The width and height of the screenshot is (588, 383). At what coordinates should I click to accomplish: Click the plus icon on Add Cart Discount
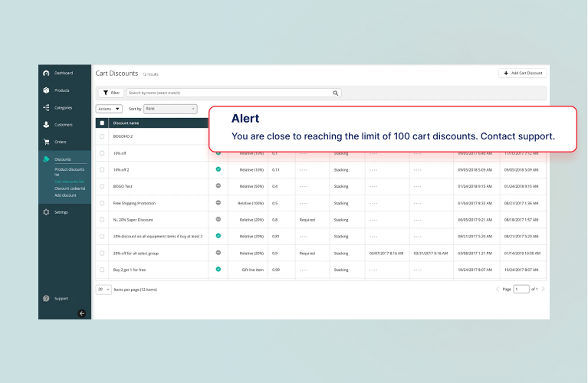click(506, 73)
